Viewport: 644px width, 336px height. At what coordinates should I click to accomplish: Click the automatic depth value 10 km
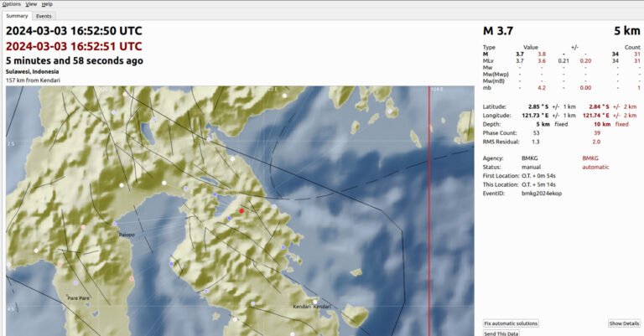click(602, 124)
